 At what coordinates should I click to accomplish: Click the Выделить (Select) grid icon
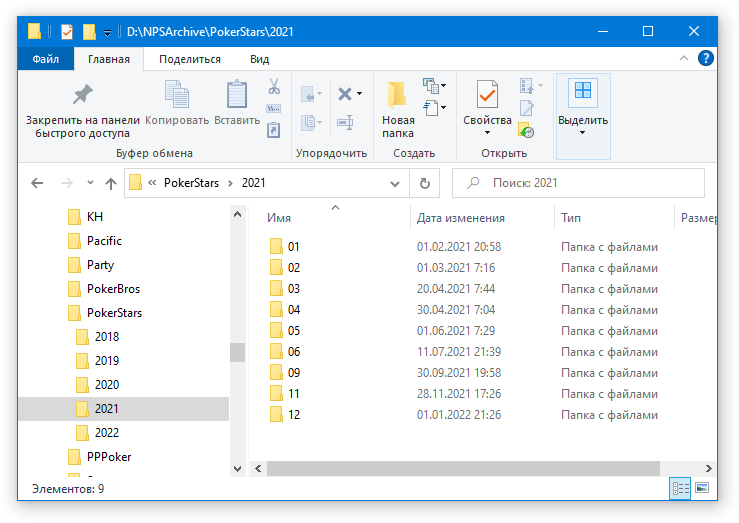583,92
